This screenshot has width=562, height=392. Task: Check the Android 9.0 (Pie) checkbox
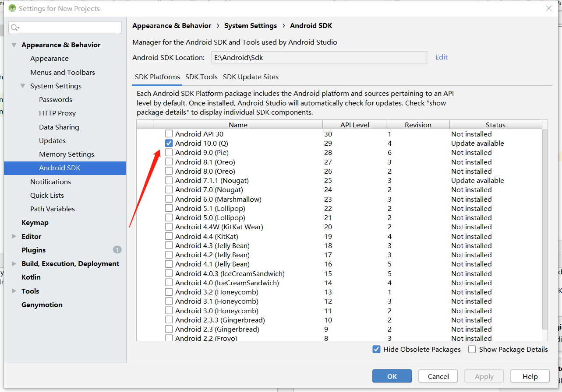[x=169, y=152]
